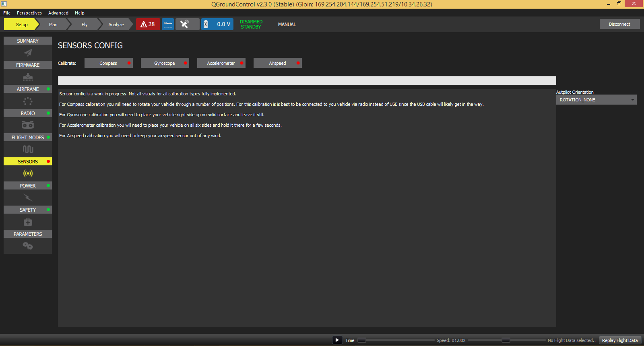Select the Radio controller icon

tap(28, 125)
